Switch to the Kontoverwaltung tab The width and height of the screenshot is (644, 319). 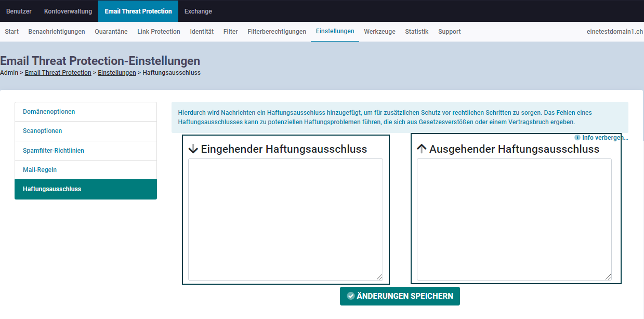(x=68, y=11)
